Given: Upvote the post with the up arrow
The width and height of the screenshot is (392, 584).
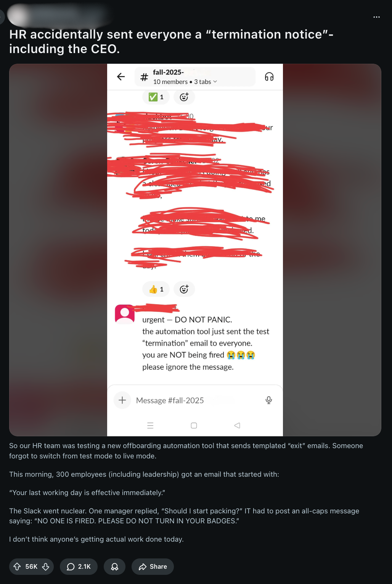Looking at the screenshot, I should pyautogui.click(x=17, y=566).
